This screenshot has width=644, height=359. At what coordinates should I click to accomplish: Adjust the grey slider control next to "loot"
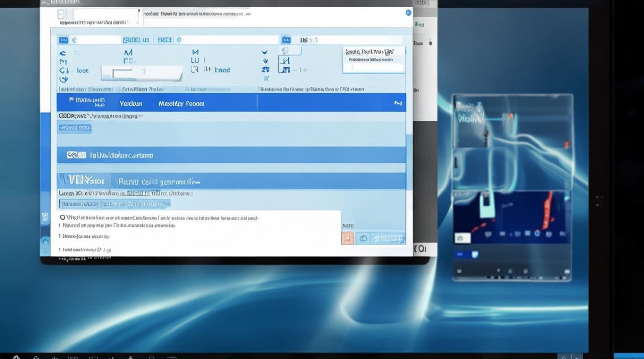(x=142, y=73)
